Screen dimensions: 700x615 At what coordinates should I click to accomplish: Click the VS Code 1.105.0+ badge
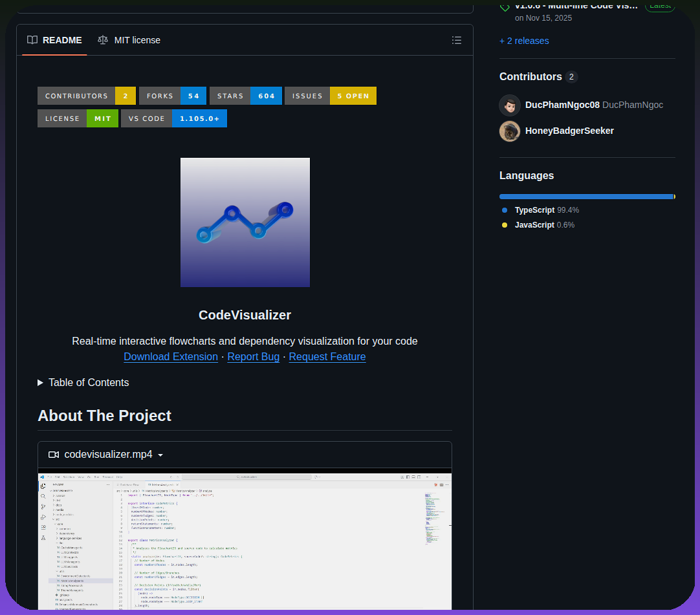173,118
